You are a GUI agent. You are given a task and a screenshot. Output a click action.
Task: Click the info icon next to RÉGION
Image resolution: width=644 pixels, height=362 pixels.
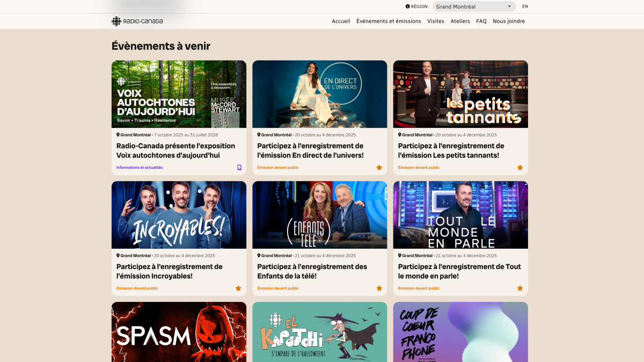408,6
